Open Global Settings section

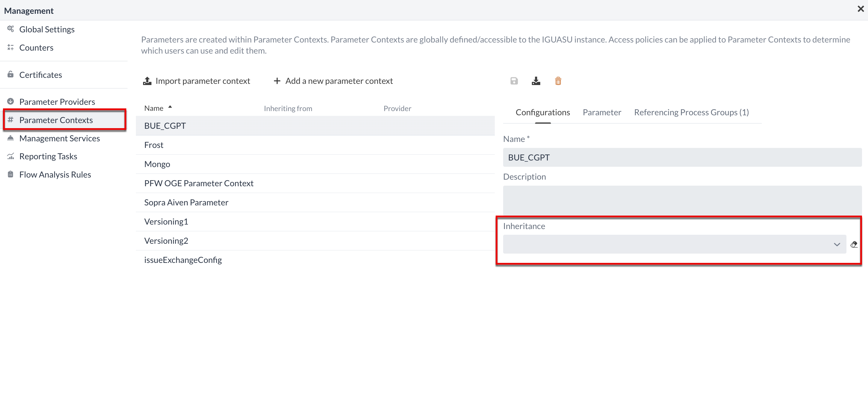pyautogui.click(x=47, y=29)
